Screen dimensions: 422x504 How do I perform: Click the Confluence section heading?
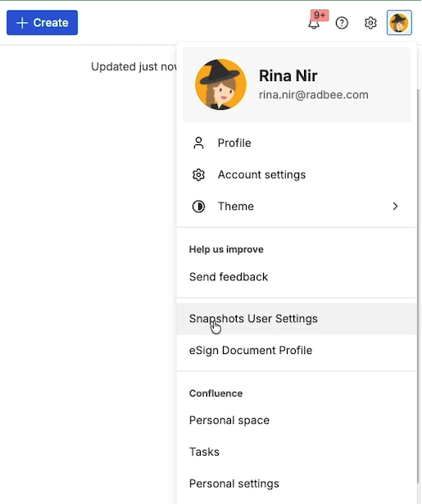tap(216, 393)
